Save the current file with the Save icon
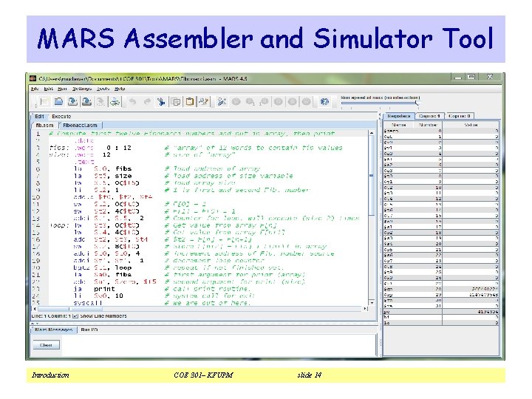This screenshot has height=399, width=532. point(72,101)
